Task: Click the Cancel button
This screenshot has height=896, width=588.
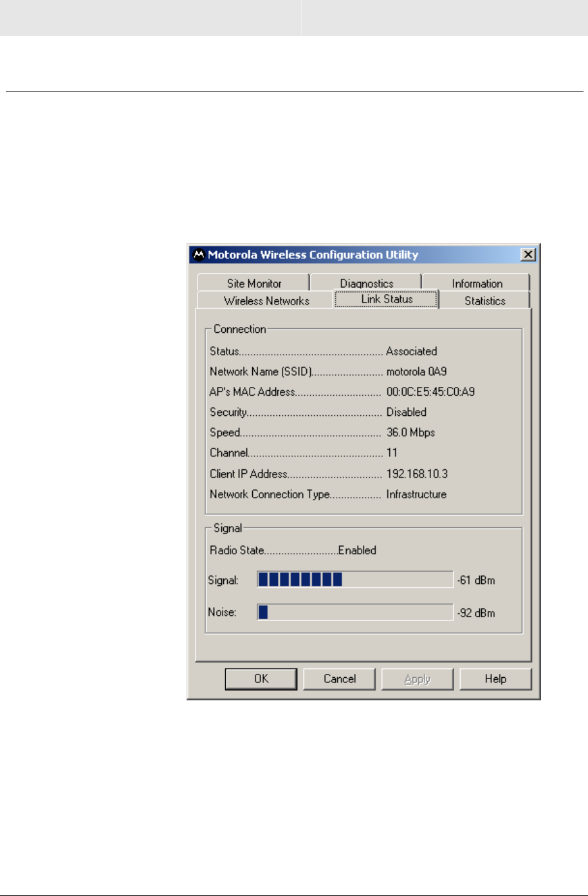Action: click(x=340, y=679)
